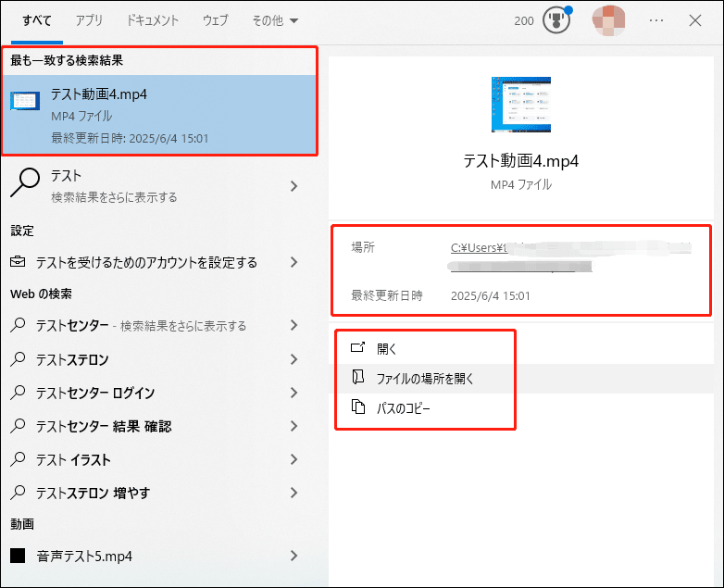Expand arrow for テストを受けるためのアカウントを設定する

pos(293,262)
